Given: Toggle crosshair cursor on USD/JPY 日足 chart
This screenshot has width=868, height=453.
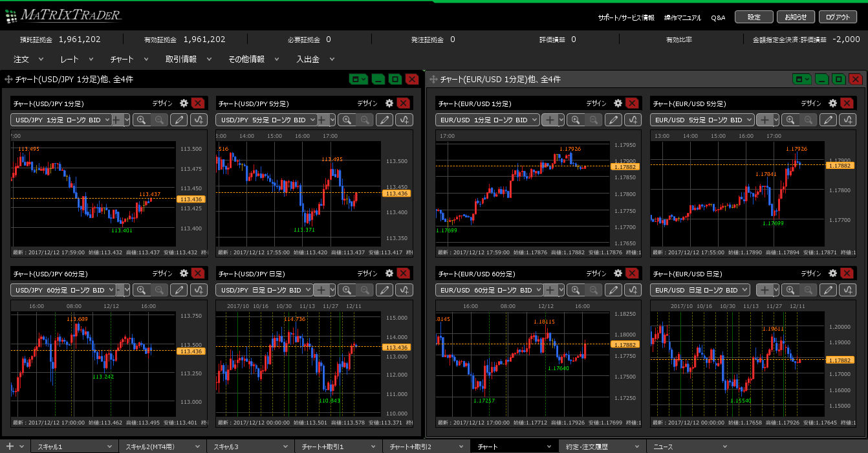Looking at the screenshot, I should tap(323, 290).
